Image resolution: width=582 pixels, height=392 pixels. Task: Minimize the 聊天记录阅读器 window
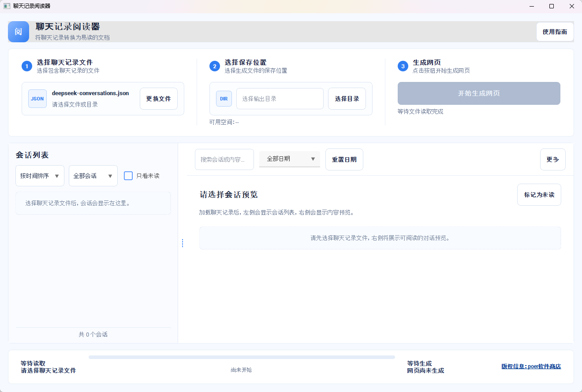[x=531, y=6]
